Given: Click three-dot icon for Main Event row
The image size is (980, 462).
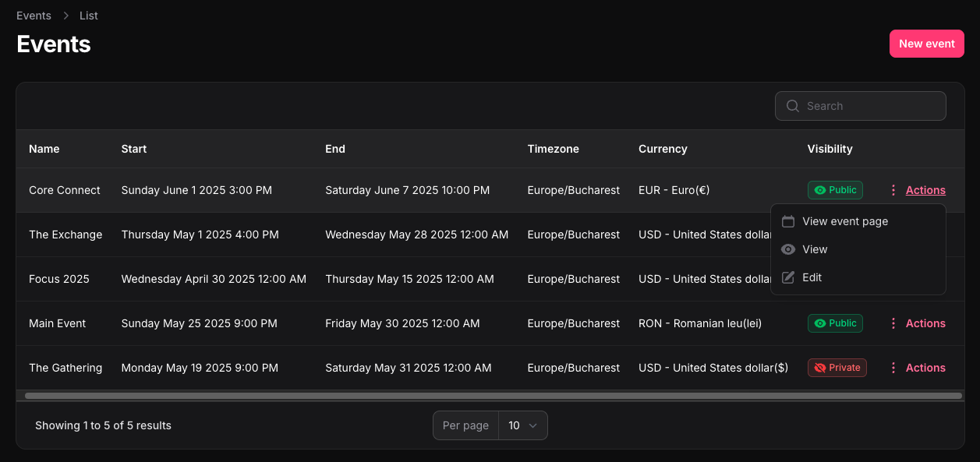Looking at the screenshot, I should [893, 323].
